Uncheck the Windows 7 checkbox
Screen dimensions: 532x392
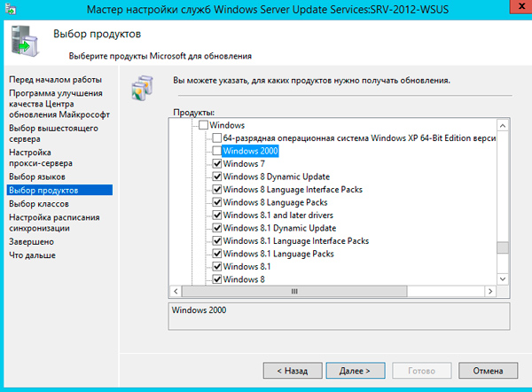click(217, 164)
